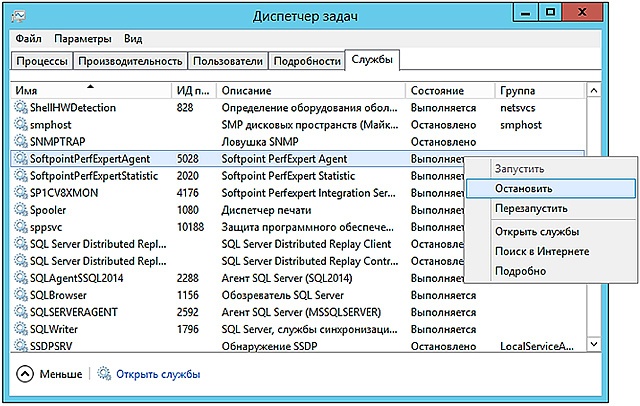640x406 pixels.
Task: Switch to the Производительность tab
Action: coord(130,61)
